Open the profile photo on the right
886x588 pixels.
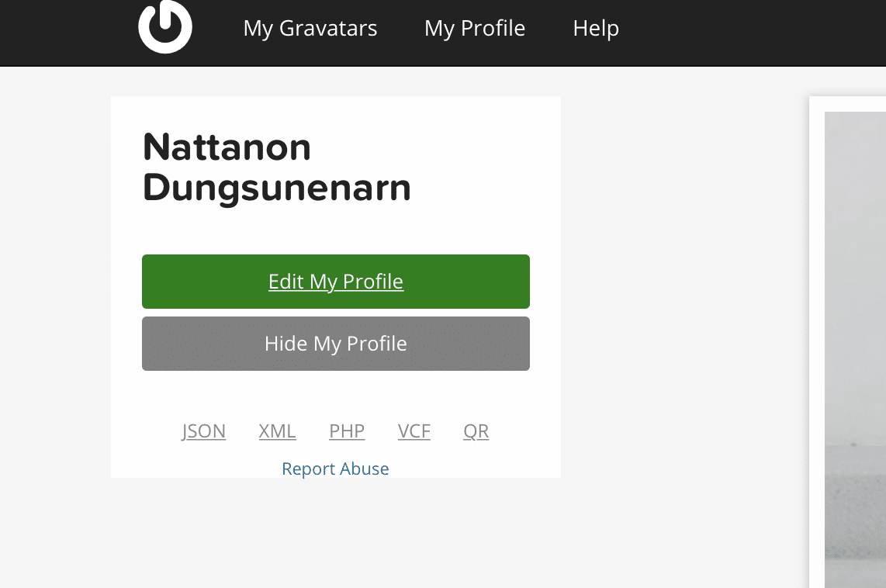point(855,349)
